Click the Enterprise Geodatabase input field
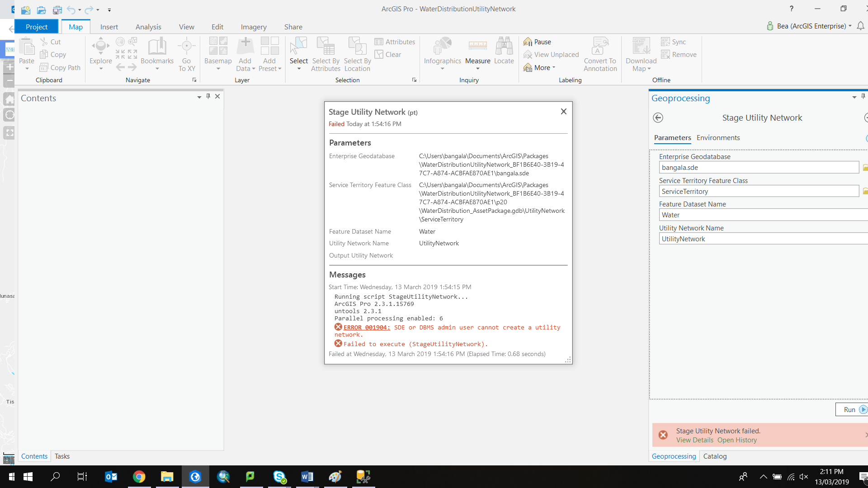Screen dimensions: 868x488 pyautogui.click(x=759, y=168)
